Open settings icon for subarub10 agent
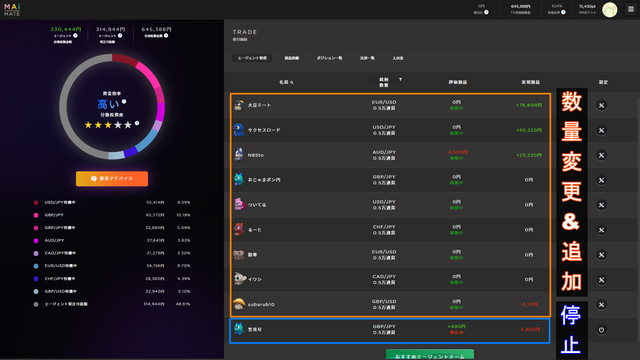The height and width of the screenshot is (360, 640). coord(601,304)
